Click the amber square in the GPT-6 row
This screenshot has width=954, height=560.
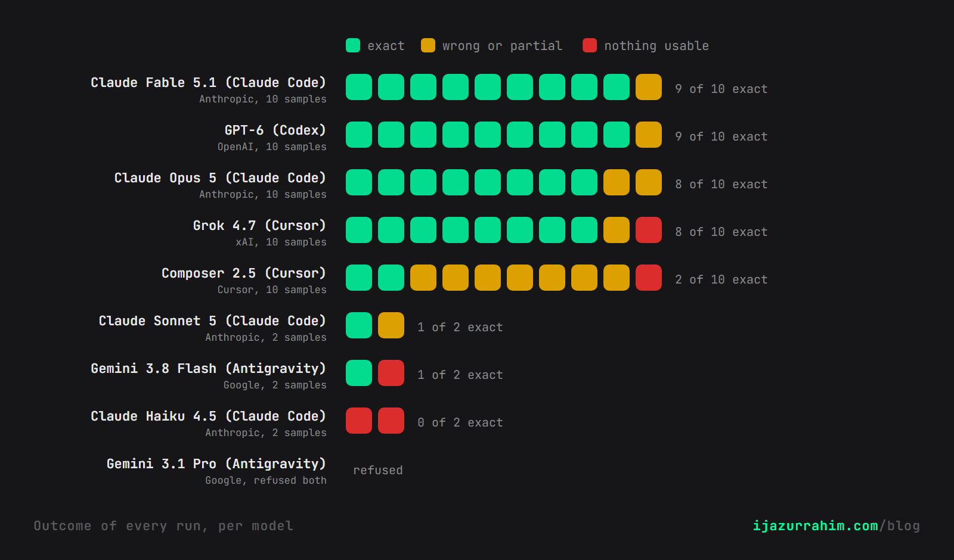649,135
